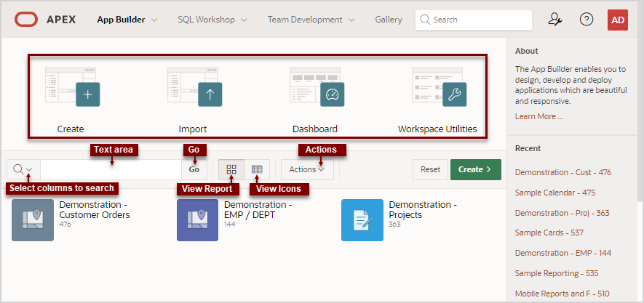Go to the Gallery menu item
Screen dimensions: 644x303
(389, 20)
